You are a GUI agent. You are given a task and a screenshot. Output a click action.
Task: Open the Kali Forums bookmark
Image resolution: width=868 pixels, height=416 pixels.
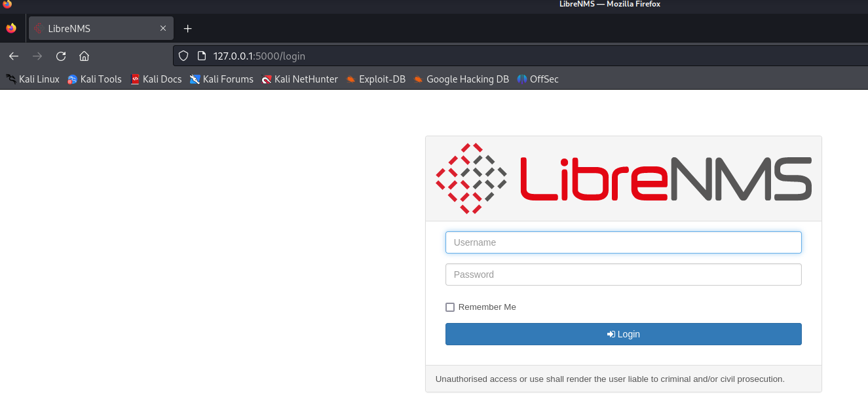[x=221, y=79]
